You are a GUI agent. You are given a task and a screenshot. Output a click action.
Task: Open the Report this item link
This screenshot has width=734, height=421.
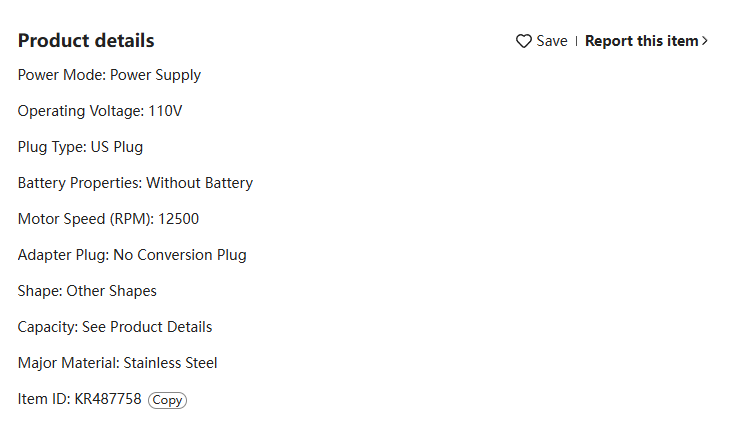[x=641, y=41]
